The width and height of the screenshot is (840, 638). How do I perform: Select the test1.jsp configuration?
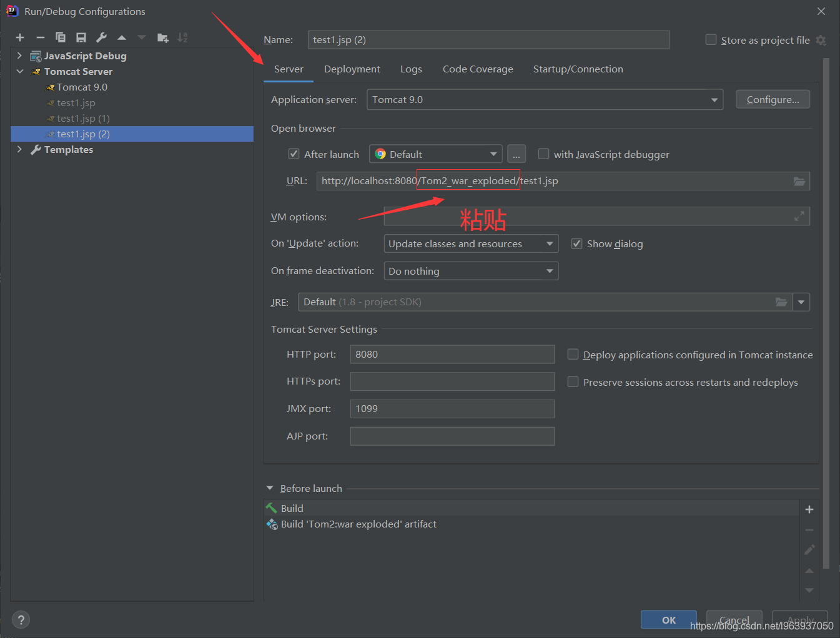tap(132, 103)
